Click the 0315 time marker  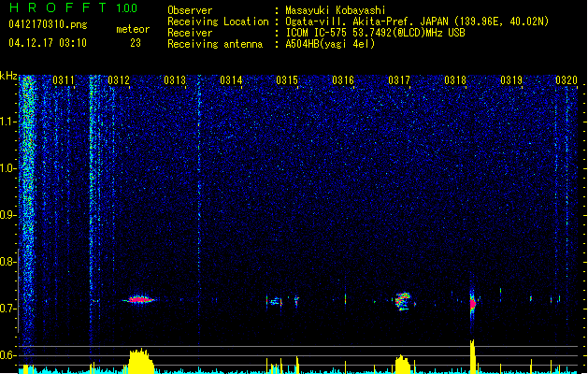[x=287, y=79]
